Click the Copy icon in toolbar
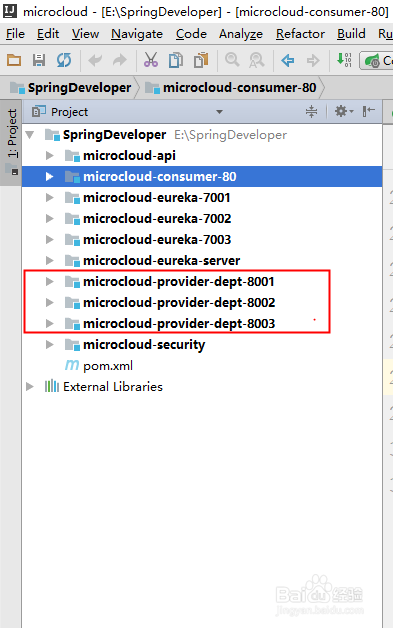393x628 pixels. [x=175, y=60]
